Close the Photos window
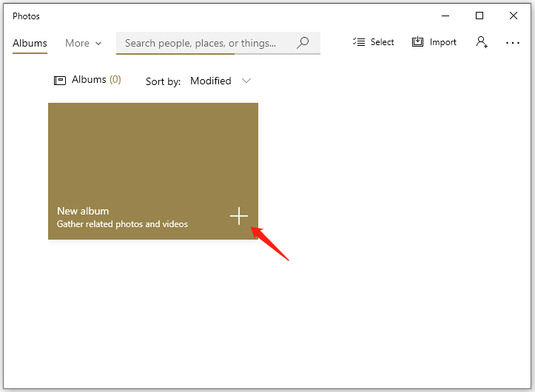This screenshot has height=392, width=535. pos(513,16)
